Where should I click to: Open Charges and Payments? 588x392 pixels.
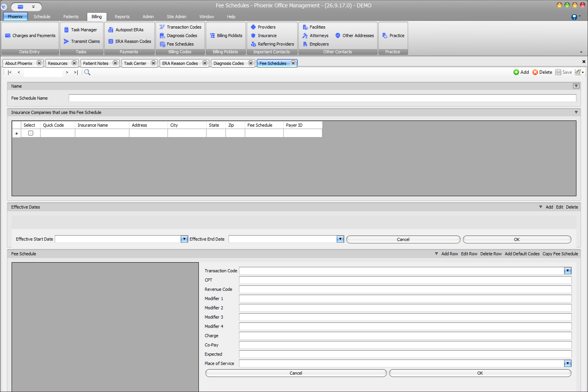(x=30, y=36)
